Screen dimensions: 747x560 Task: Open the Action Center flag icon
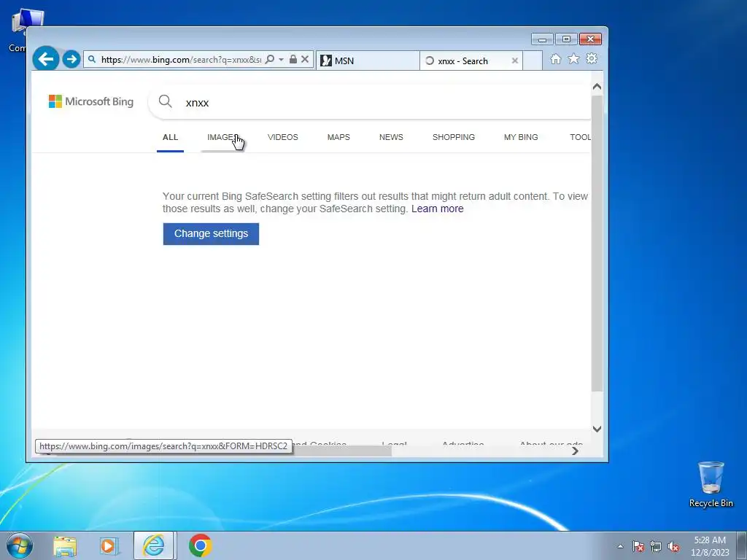pyautogui.click(x=638, y=547)
